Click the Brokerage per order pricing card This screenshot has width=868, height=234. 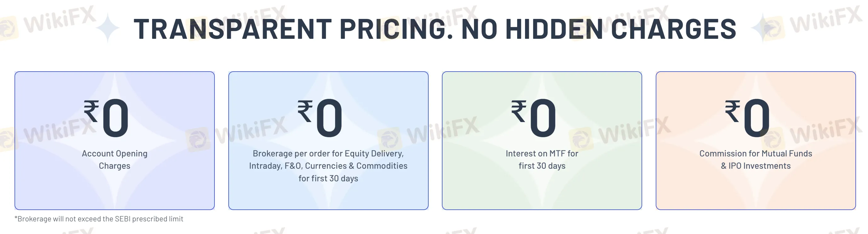[328, 141]
